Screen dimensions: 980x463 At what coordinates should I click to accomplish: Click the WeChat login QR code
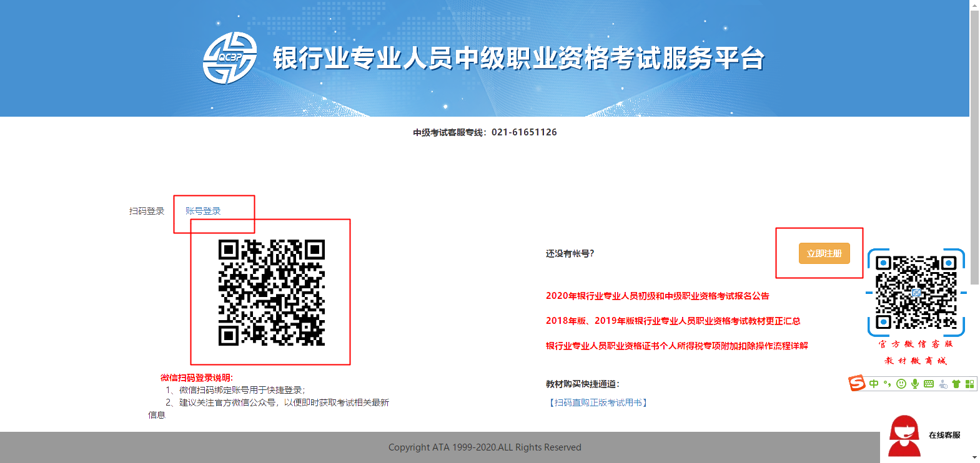[272, 293]
